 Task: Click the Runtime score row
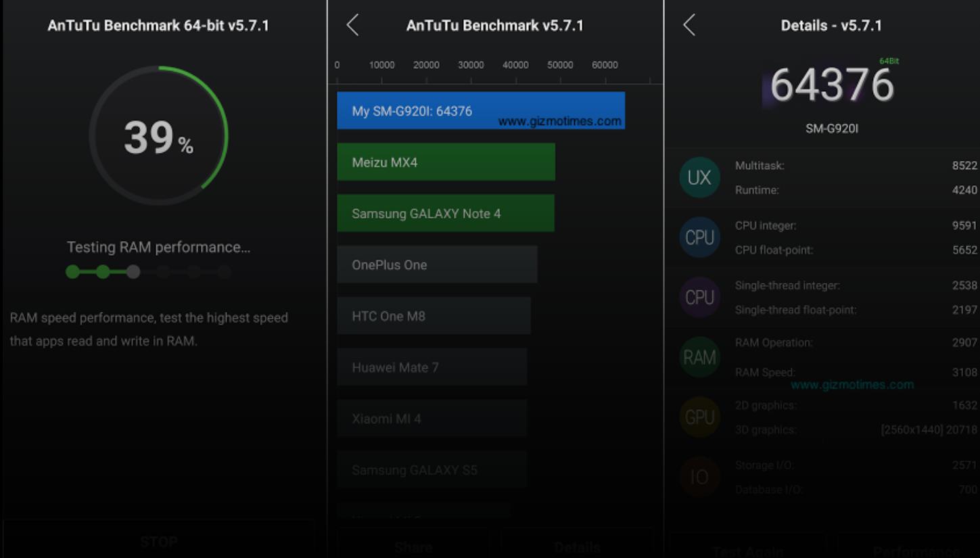(856, 190)
